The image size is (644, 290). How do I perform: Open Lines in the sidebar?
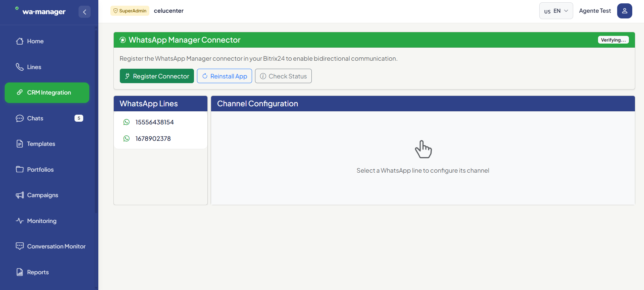pos(47,67)
